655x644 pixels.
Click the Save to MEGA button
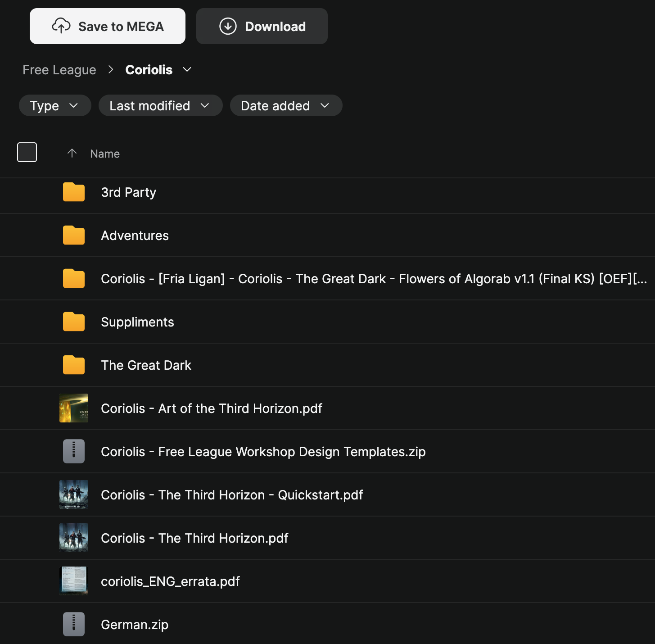pyautogui.click(x=108, y=26)
